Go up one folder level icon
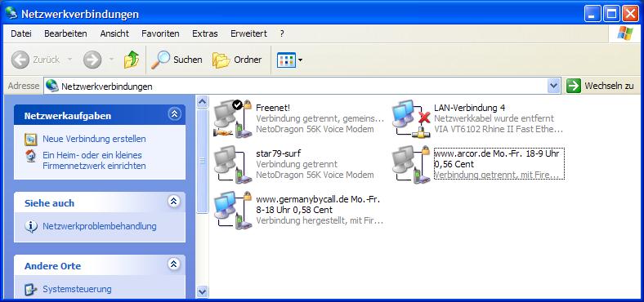The height and width of the screenshot is (302, 644). [x=132, y=60]
